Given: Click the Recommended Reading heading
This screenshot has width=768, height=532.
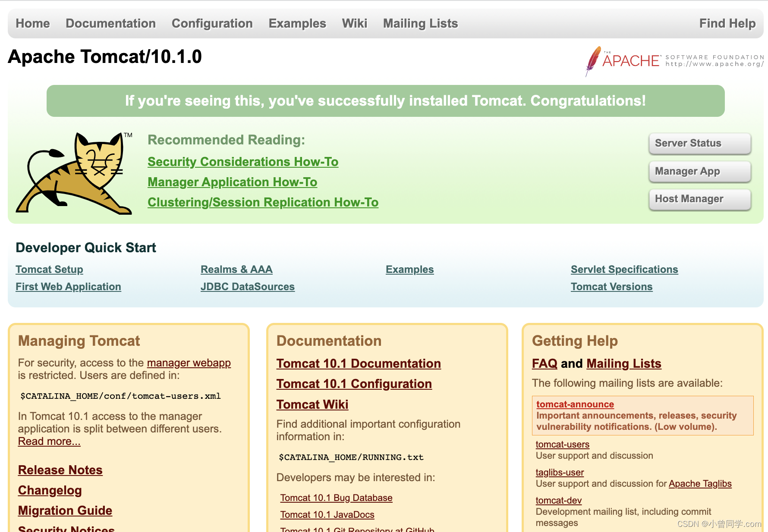Looking at the screenshot, I should [227, 140].
